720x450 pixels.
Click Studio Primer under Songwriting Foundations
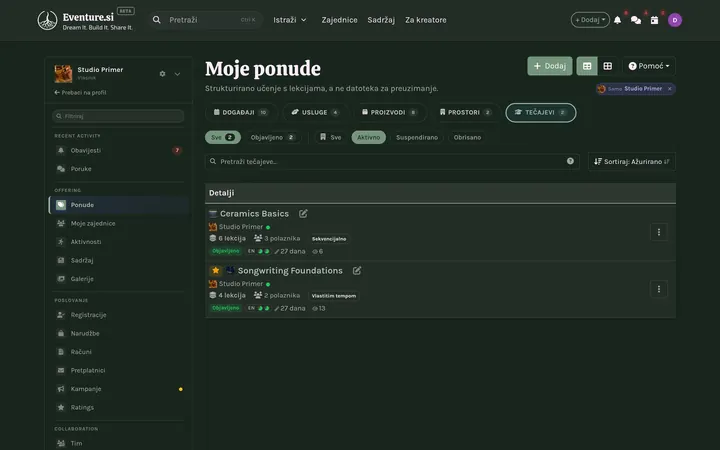click(x=241, y=283)
